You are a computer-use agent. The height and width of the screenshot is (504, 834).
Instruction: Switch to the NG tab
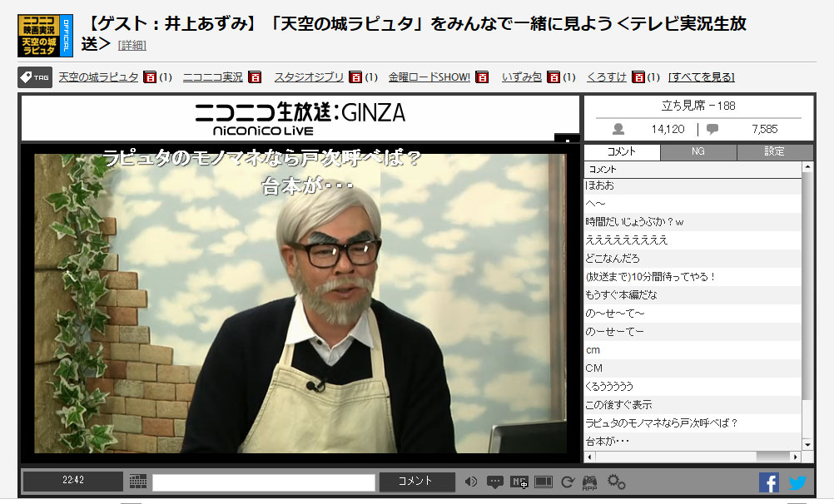[698, 152]
